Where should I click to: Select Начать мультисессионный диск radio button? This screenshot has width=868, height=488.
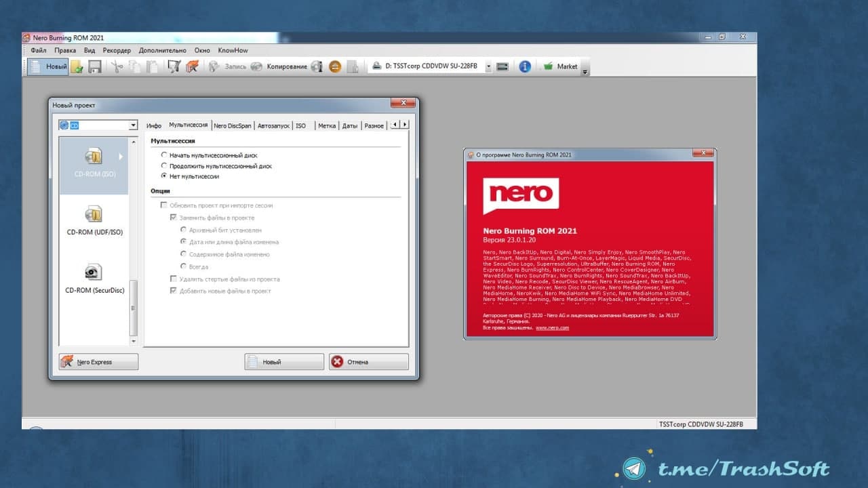[x=163, y=155]
